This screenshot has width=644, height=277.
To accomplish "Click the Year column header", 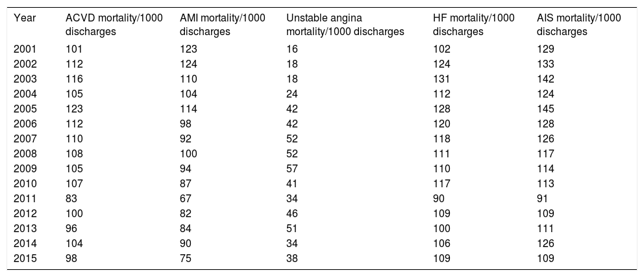I will coord(23,17).
